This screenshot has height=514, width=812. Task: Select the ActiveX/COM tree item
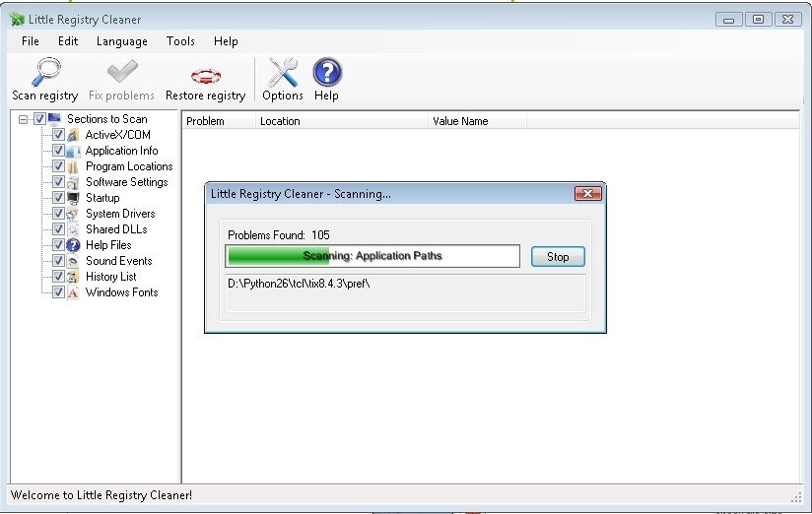[118, 135]
